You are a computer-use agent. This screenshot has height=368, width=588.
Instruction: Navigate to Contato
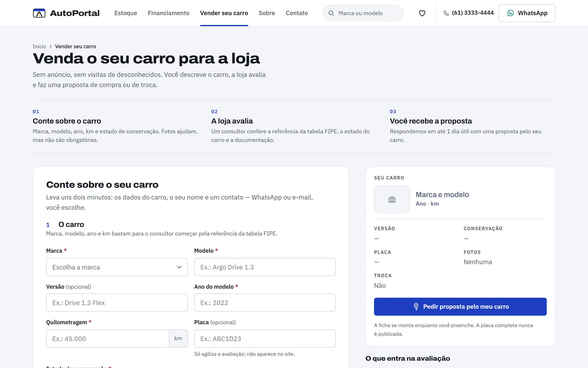point(297,13)
